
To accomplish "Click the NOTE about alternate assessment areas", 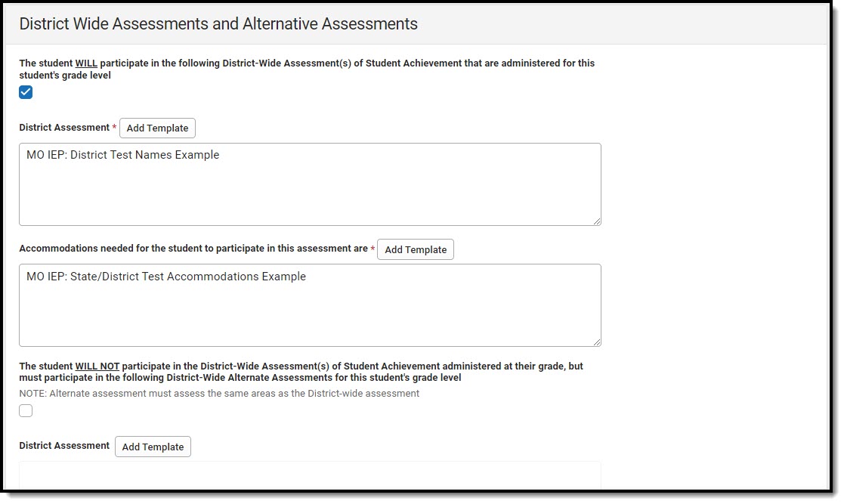I will pos(219,394).
